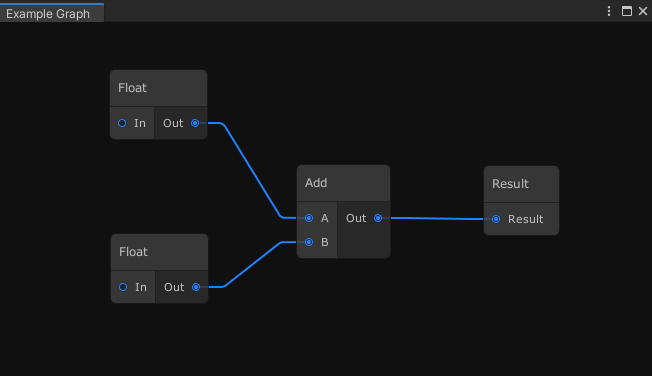Click the 'Out' label on Add node
This screenshot has height=376, width=652.
(x=356, y=218)
